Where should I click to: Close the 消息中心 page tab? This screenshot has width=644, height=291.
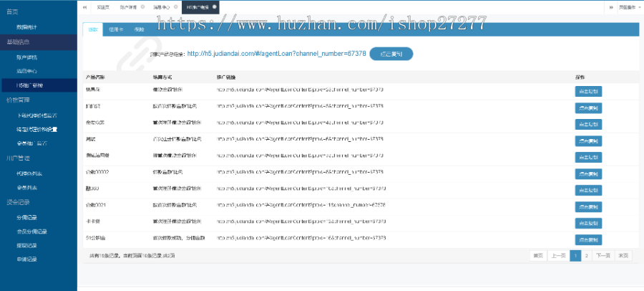point(176,7)
